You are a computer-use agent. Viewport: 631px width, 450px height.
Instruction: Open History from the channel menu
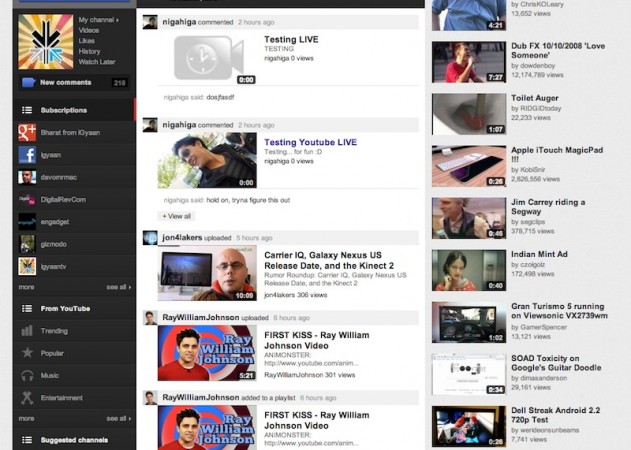point(89,51)
